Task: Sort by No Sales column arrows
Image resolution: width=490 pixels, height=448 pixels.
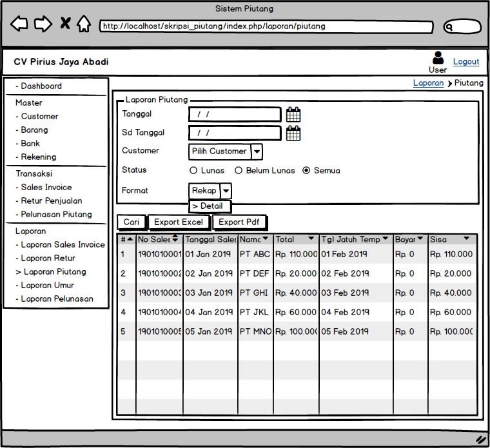Action: (x=175, y=239)
